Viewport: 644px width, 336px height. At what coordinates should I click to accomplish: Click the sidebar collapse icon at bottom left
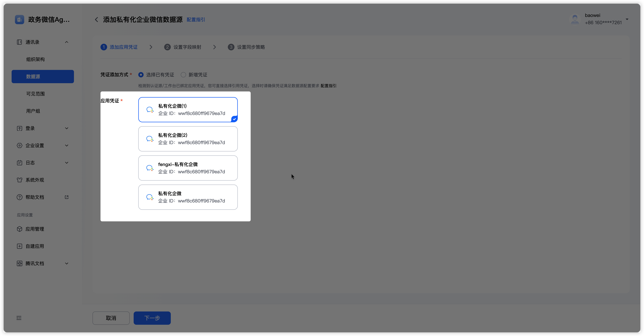coord(19,318)
